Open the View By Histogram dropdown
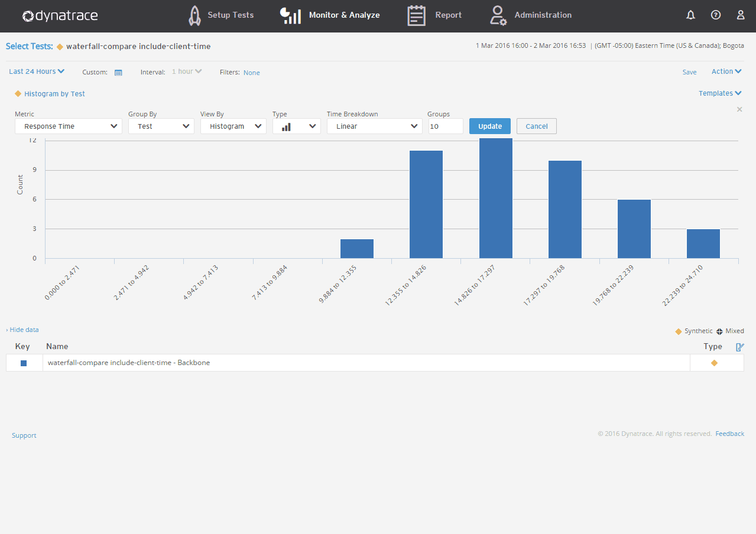 pyautogui.click(x=233, y=126)
